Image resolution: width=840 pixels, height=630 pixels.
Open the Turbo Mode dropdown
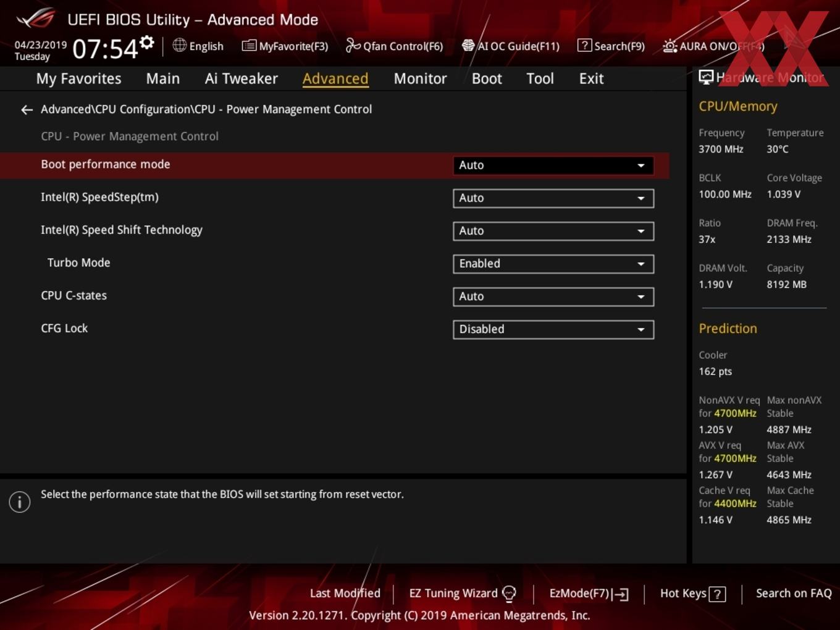pos(553,264)
